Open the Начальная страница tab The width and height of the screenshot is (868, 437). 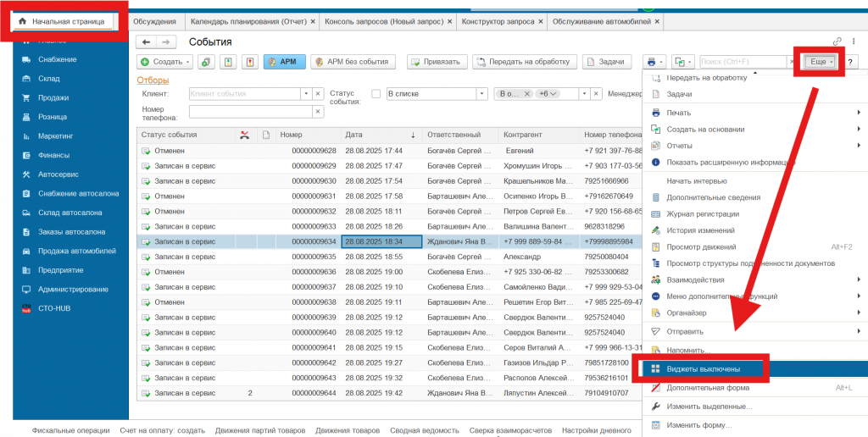pos(68,20)
